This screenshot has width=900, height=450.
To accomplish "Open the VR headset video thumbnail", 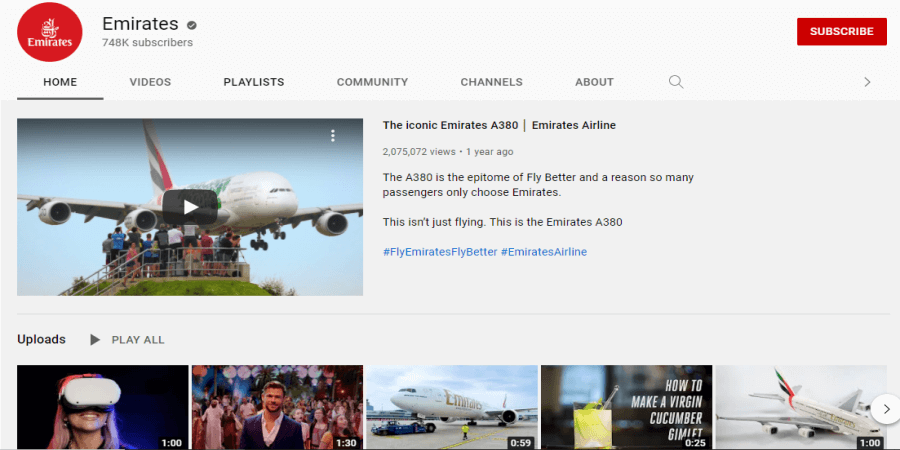I will [x=103, y=408].
